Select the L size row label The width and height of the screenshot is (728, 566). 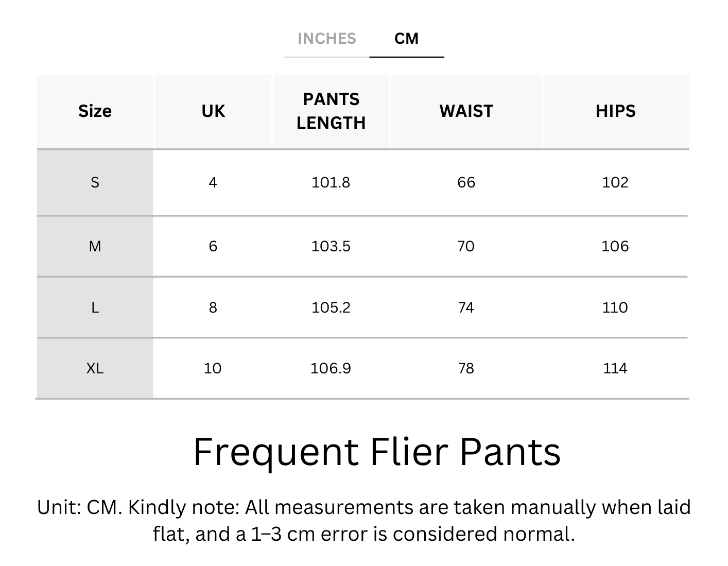(95, 307)
